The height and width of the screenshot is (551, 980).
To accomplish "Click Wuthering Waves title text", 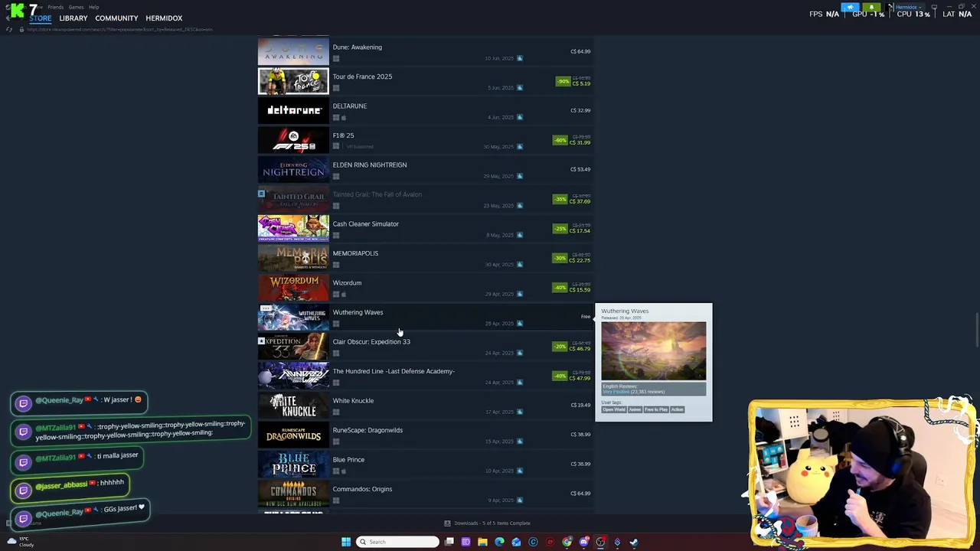I will pyautogui.click(x=358, y=312).
